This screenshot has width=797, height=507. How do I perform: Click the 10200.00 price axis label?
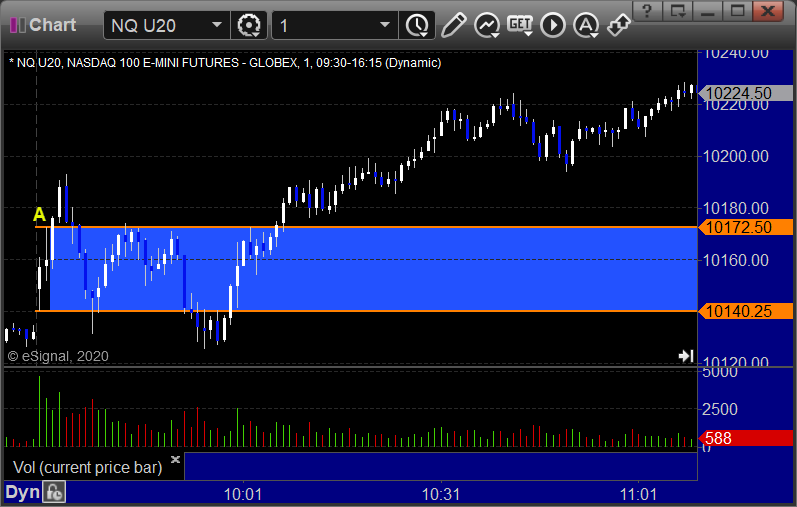coord(735,156)
